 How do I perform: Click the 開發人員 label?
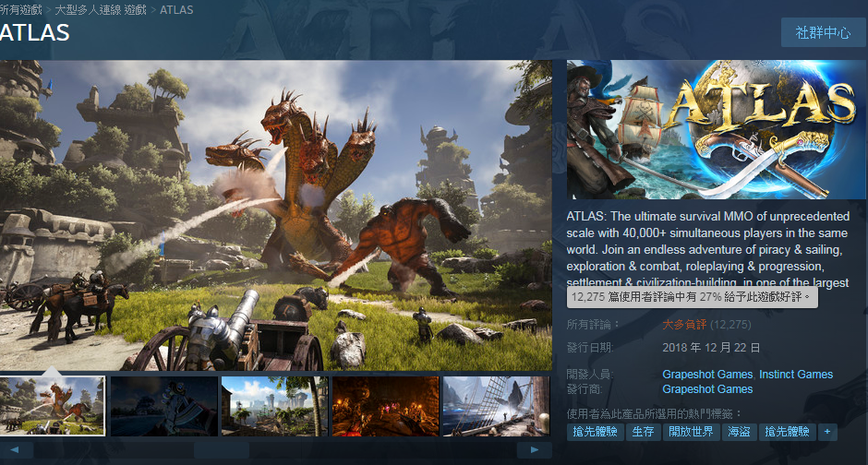click(x=590, y=375)
